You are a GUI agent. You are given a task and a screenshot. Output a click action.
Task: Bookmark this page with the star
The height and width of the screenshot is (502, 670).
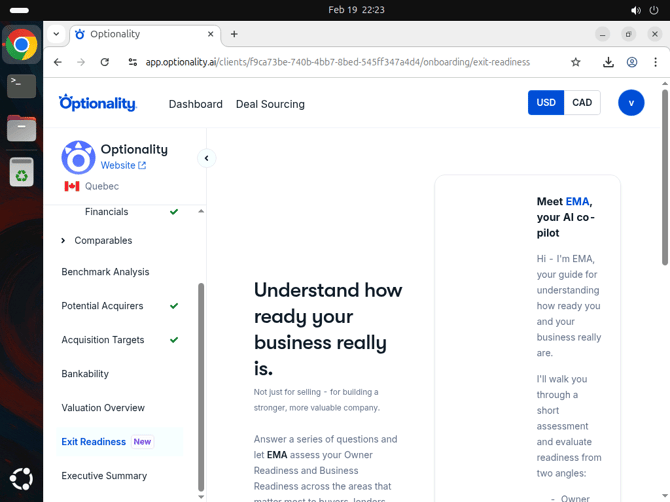576,62
